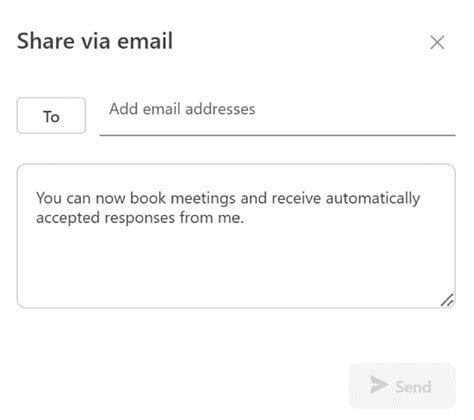
Task: Place cursor after 'from me.' text
Action: [245, 218]
